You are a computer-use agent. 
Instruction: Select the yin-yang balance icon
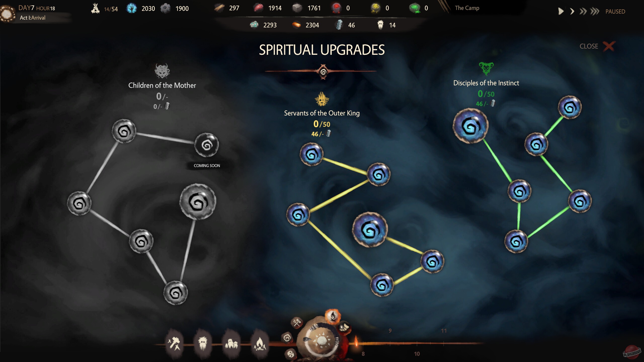(x=291, y=354)
